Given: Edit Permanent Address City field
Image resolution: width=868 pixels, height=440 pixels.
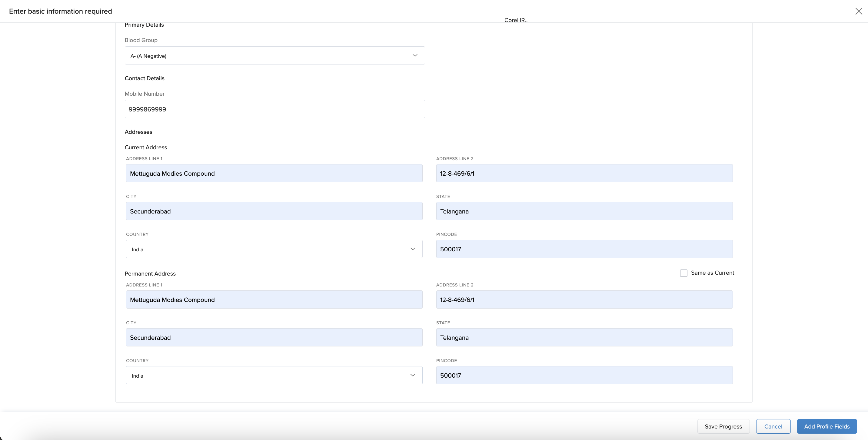Looking at the screenshot, I should tap(274, 337).
